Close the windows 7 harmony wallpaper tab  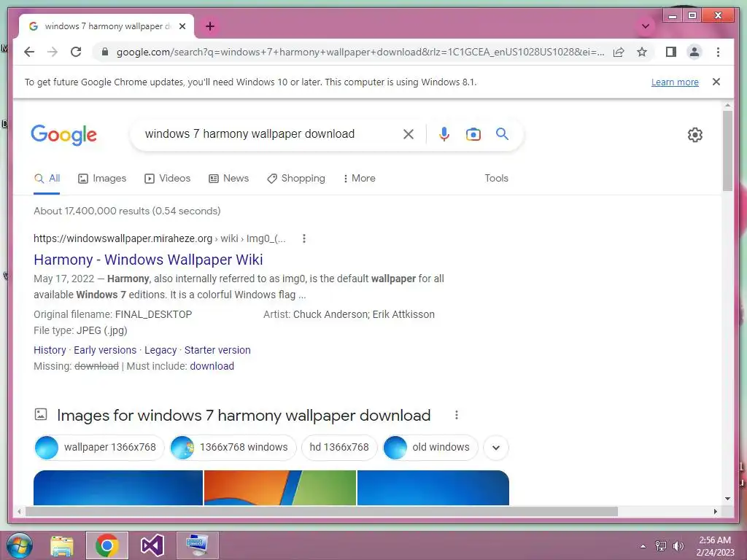pyautogui.click(x=182, y=26)
